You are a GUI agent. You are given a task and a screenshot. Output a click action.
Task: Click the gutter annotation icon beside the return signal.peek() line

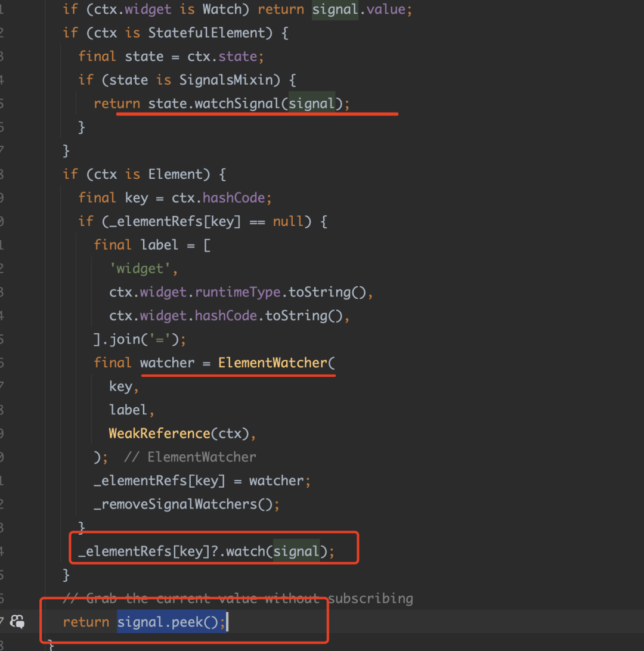pos(18,622)
